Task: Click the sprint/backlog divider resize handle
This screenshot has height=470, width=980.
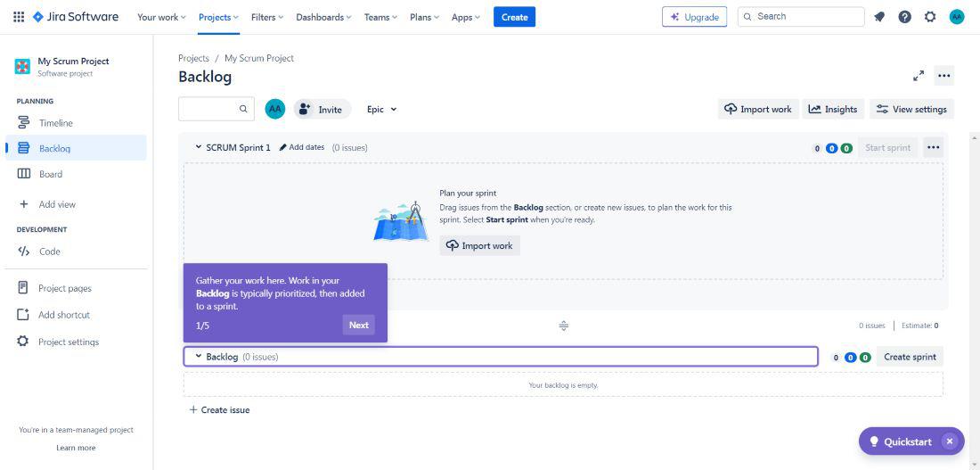Action: pyautogui.click(x=563, y=326)
